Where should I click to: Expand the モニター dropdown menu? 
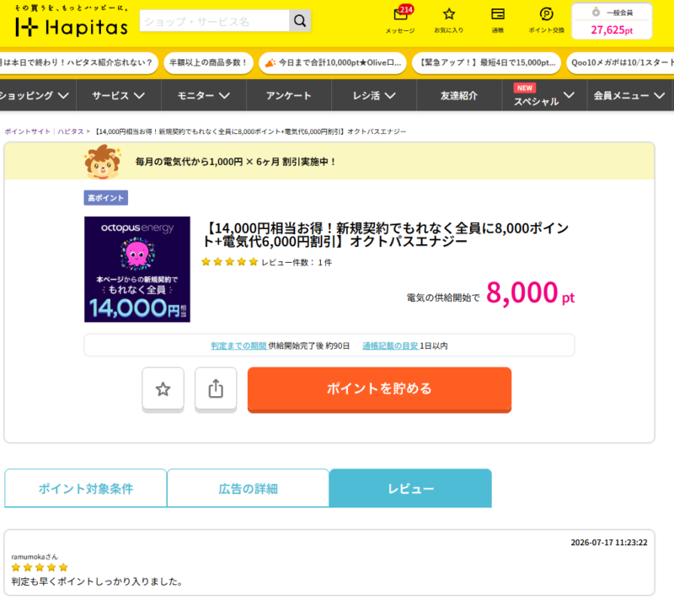204,95
